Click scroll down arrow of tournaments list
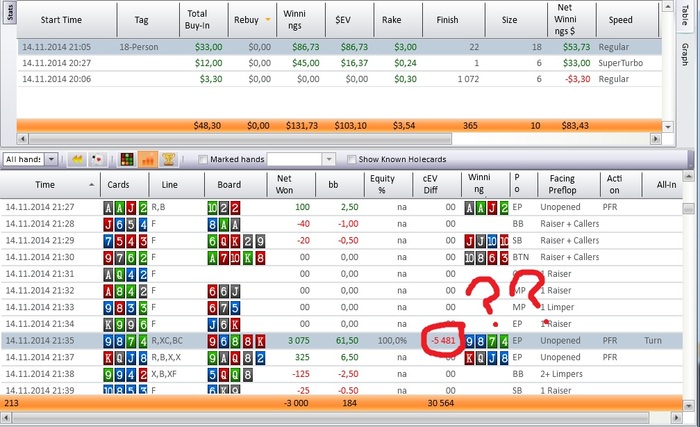The width and height of the screenshot is (700, 427). pos(667,127)
